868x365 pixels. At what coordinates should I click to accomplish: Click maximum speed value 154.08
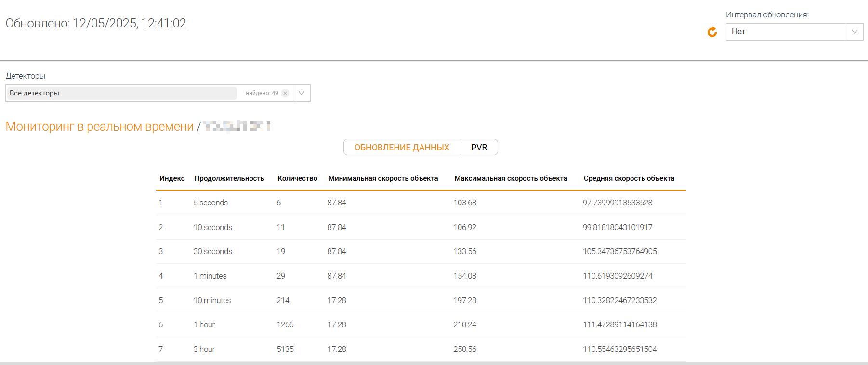point(465,276)
